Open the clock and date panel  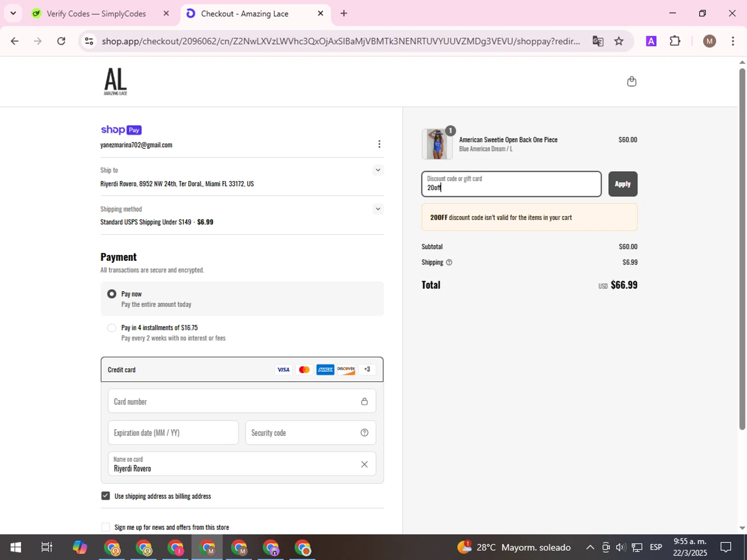690,547
